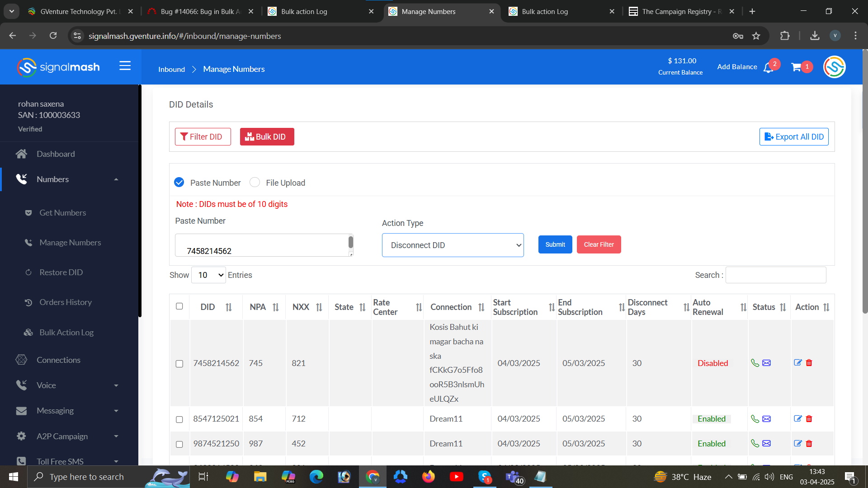Click the blue Submit button
The height and width of the screenshot is (488, 868).
pyautogui.click(x=555, y=244)
